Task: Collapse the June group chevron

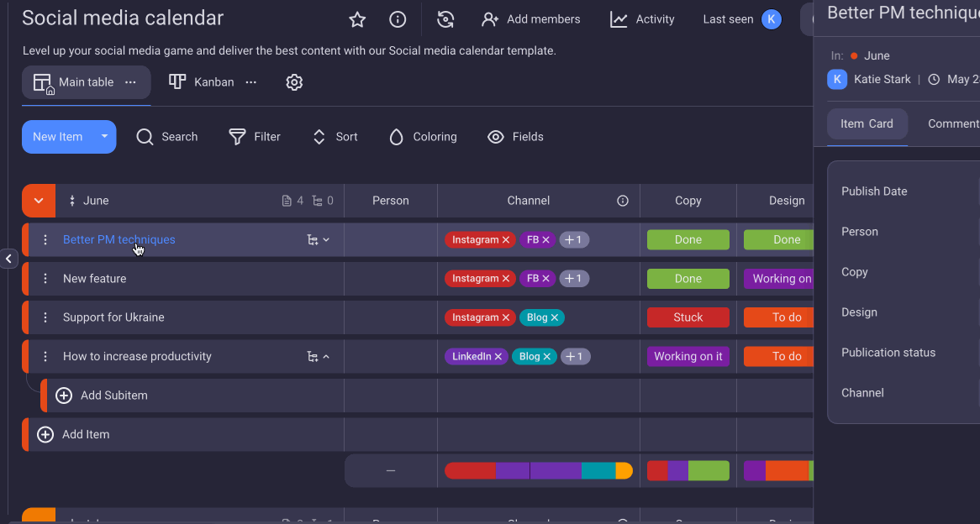Action: coord(39,201)
